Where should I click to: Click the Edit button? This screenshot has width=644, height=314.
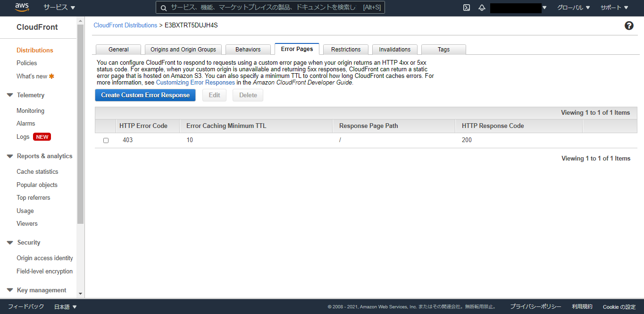(x=214, y=95)
